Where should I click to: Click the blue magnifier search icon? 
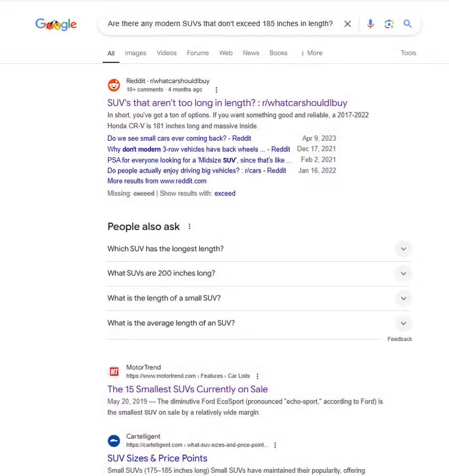point(407,23)
